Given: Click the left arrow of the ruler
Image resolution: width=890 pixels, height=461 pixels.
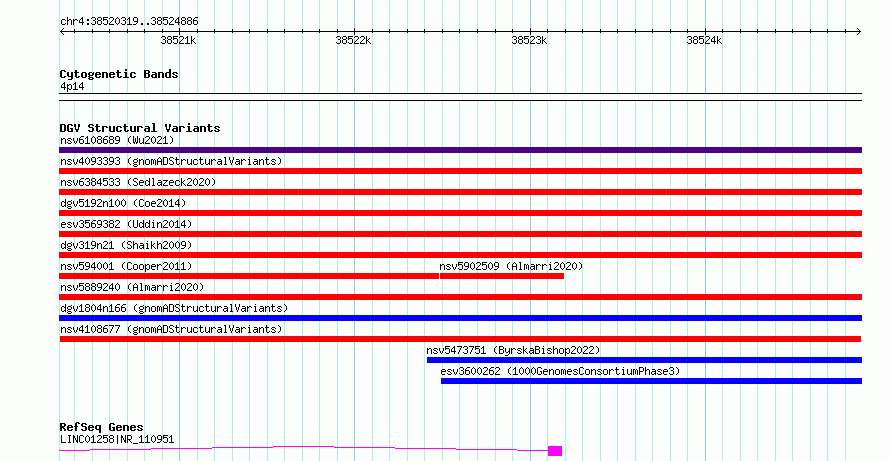Looking at the screenshot, I should (62, 32).
